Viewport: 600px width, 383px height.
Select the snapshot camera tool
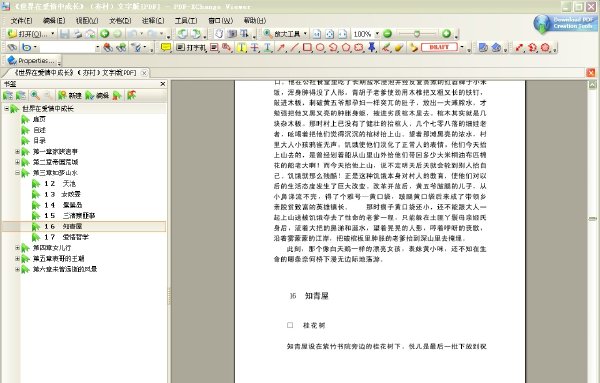(232, 34)
